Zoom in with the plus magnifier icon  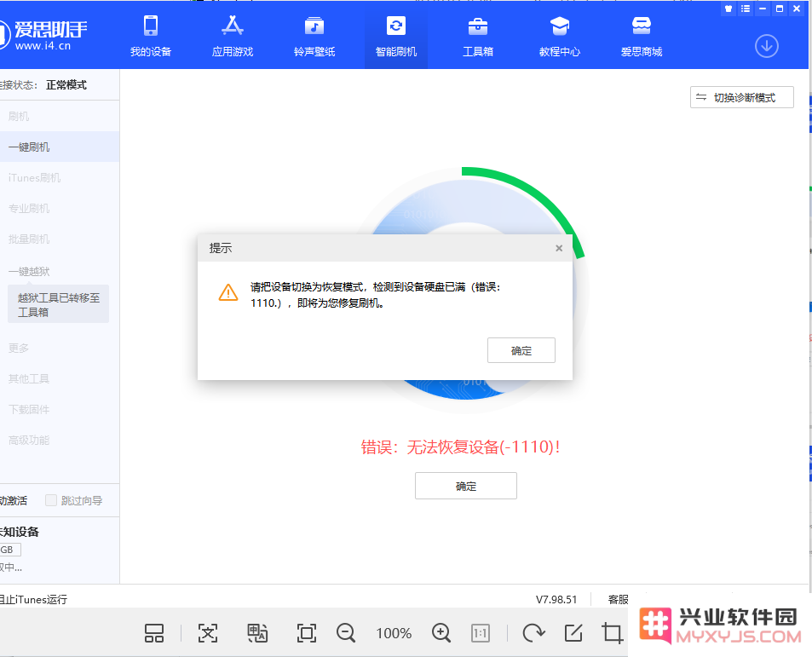click(441, 632)
